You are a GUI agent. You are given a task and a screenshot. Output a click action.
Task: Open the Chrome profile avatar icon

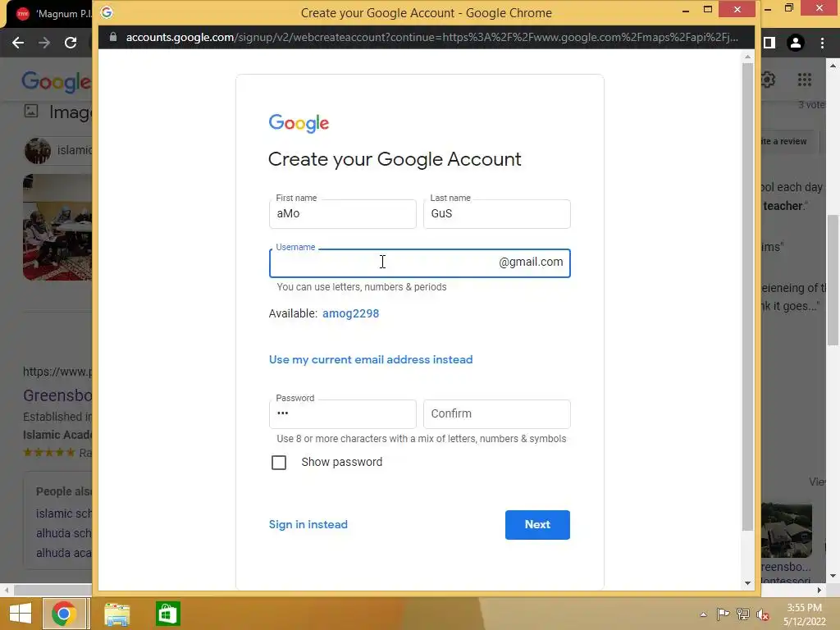tap(796, 43)
